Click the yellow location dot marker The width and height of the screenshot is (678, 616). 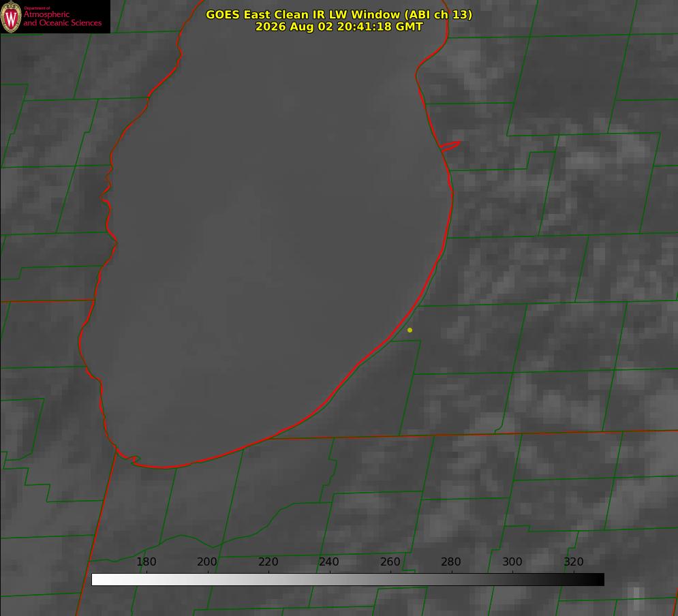click(410, 330)
